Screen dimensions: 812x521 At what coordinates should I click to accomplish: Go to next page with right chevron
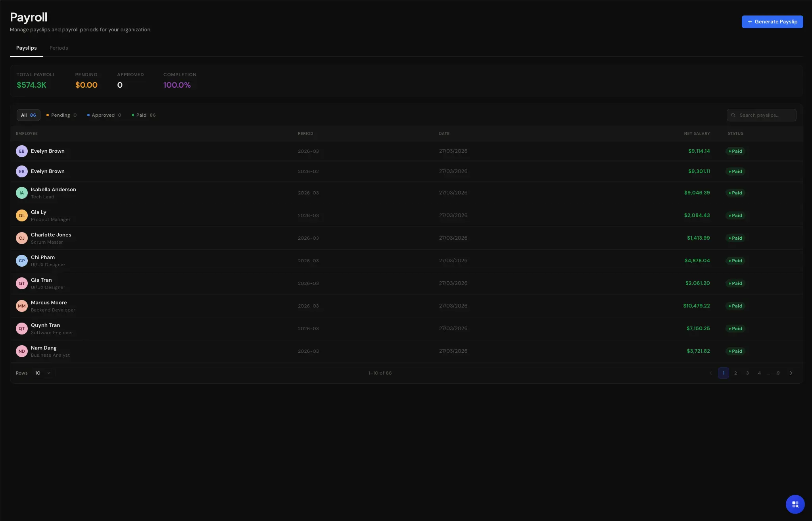[x=791, y=373]
